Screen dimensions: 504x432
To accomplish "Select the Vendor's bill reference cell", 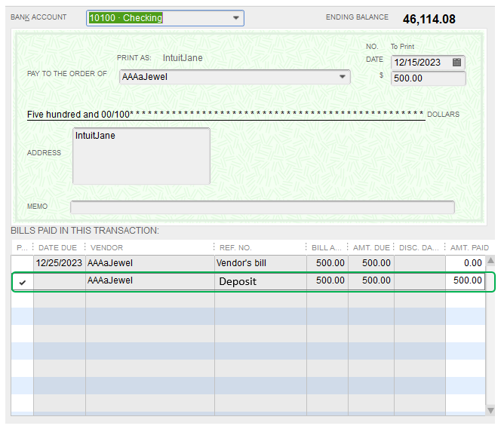I will tap(260, 263).
